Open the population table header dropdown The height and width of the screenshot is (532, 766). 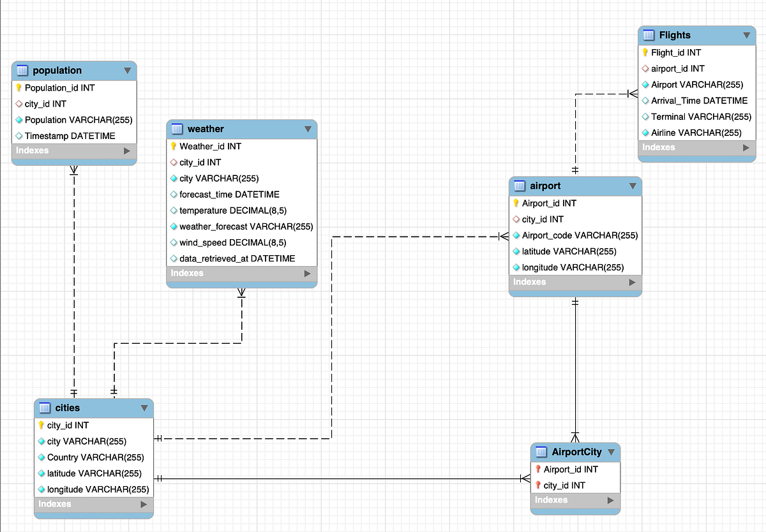coord(128,70)
